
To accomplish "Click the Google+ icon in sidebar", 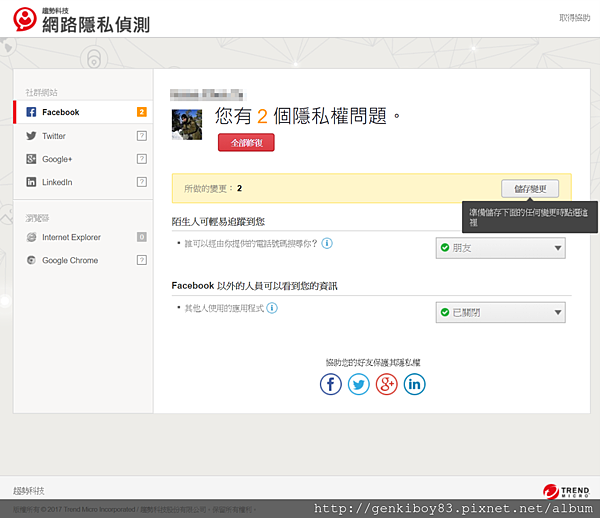I will [31, 159].
